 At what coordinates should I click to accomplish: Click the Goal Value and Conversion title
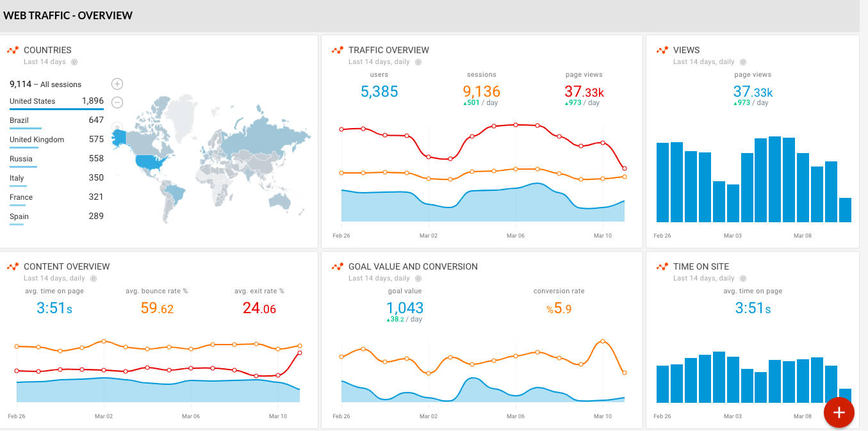tap(413, 266)
